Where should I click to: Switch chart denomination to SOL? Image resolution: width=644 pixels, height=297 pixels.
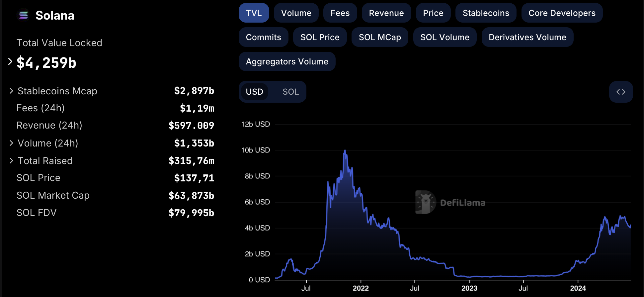pyautogui.click(x=290, y=92)
